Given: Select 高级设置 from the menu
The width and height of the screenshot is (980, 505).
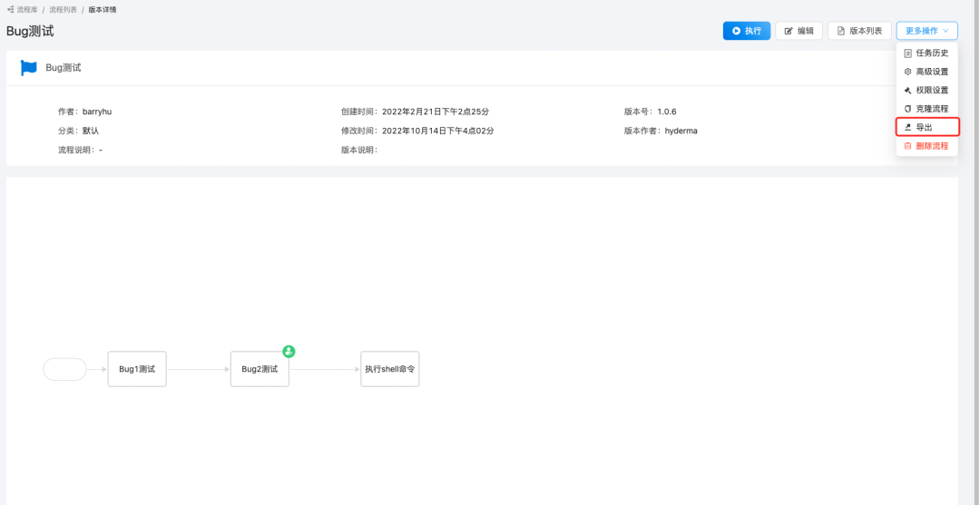Looking at the screenshot, I should coord(926,72).
